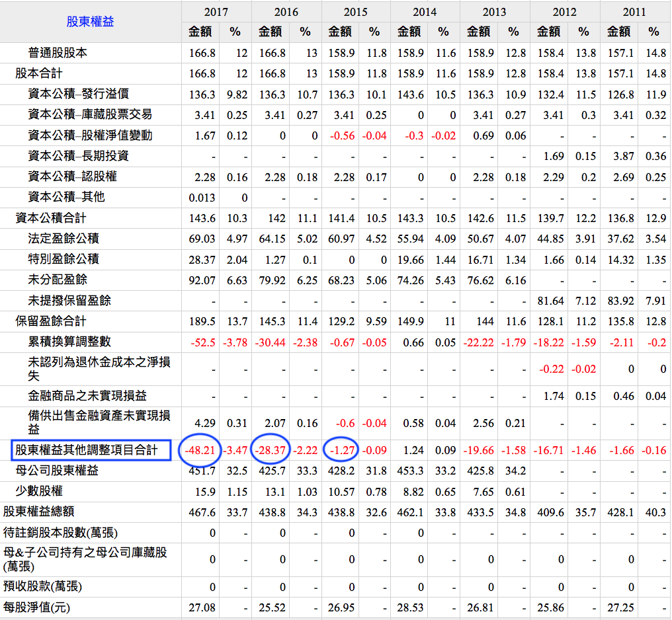Screen dimensions: 672x620
Task: Select the 2017 year column header
Action: (x=216, y=12)
